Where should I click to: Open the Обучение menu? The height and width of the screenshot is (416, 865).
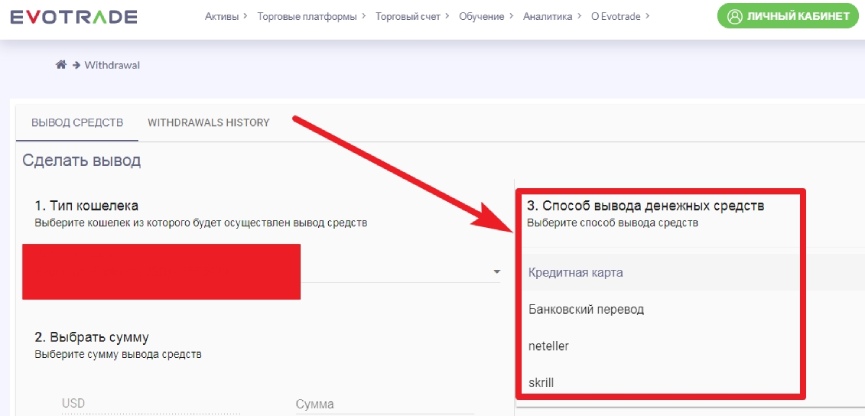click(482, 17)
